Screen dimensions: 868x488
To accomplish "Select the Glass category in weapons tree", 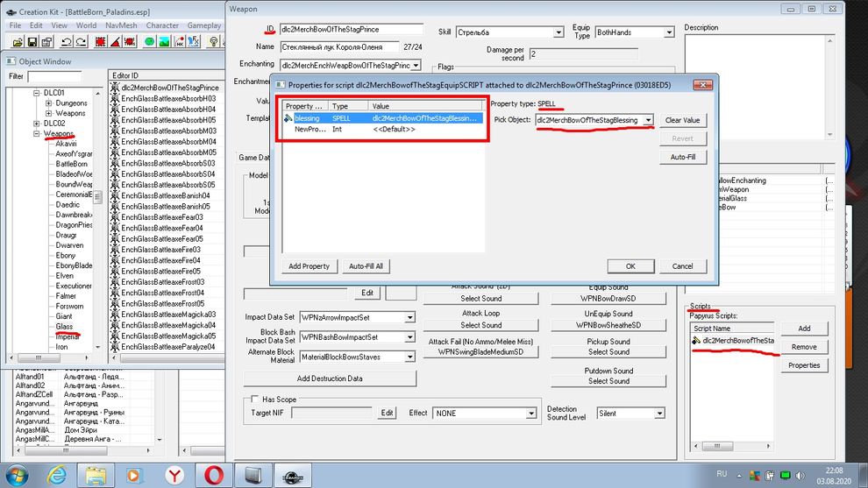I will [x=64, y=326].
